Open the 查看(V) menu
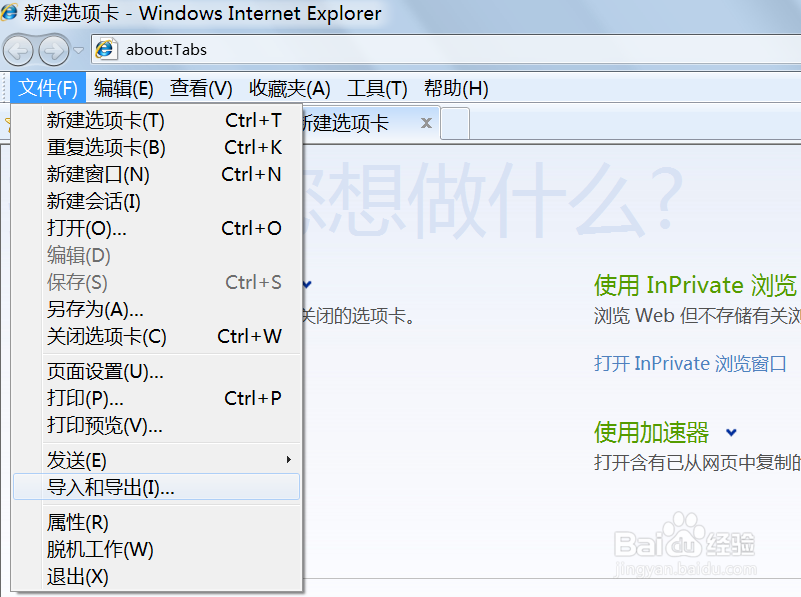This screenshot has width=801, height=597. tap(201, 88)
